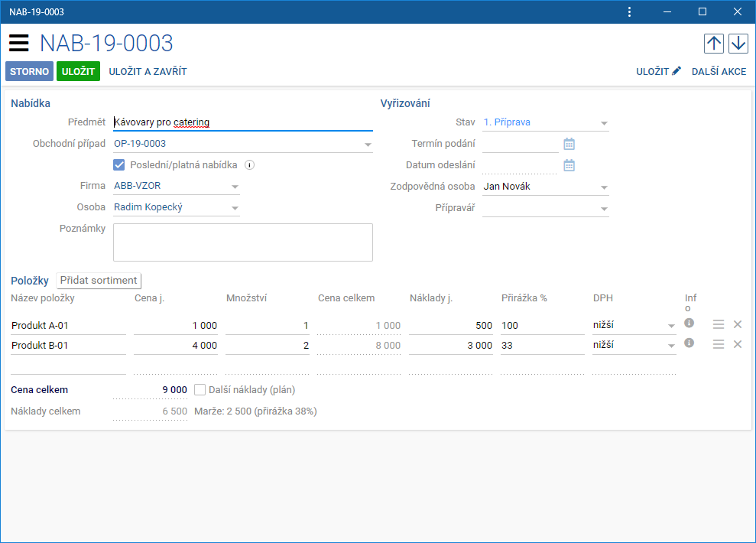Image resolution: width=756 pixels, height=543 pixels.
Task: Go to previous record with up arrow
Action: (713, 44)
